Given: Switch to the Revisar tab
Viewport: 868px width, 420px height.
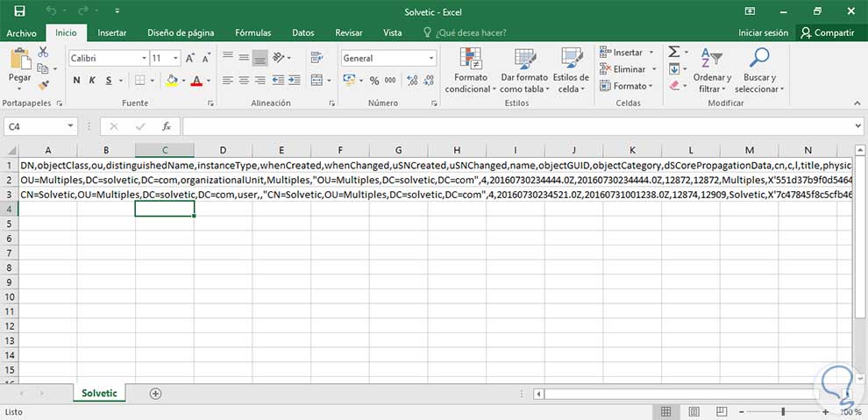Looking at the screenshot, I should [x=349, y=33].
